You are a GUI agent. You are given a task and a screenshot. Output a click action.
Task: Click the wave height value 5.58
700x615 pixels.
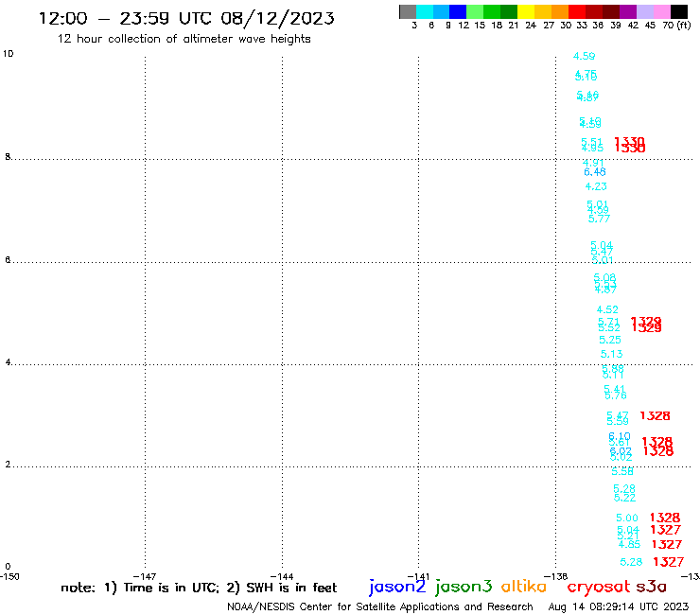(622, 471)
